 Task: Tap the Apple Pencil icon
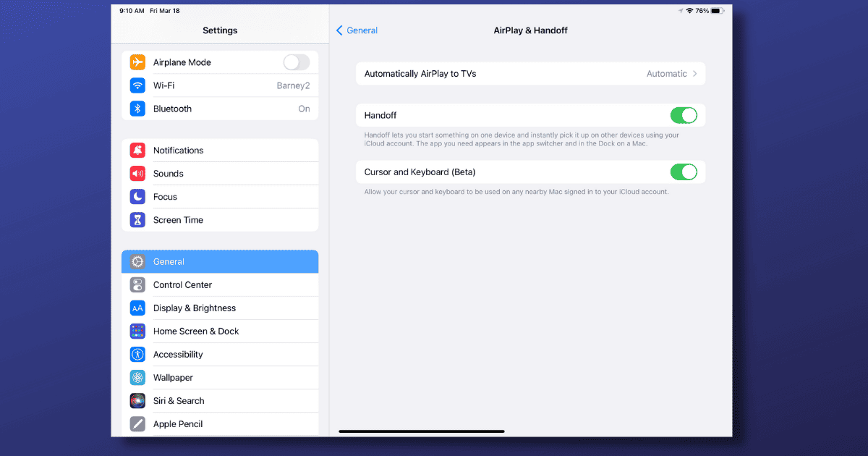(x=137, y=424)
